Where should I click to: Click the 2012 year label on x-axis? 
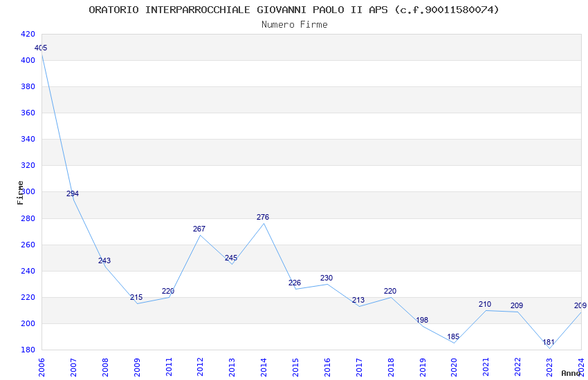click(x=200, y=367)
